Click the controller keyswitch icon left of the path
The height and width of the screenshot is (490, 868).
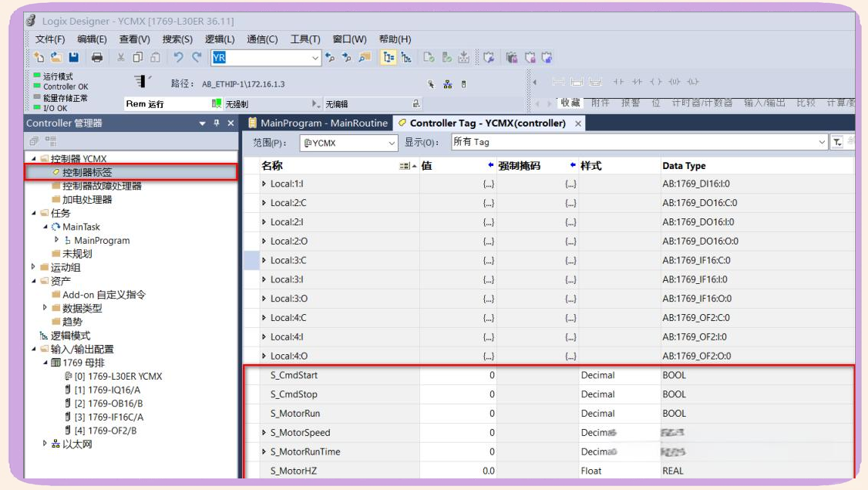point(141,82)
